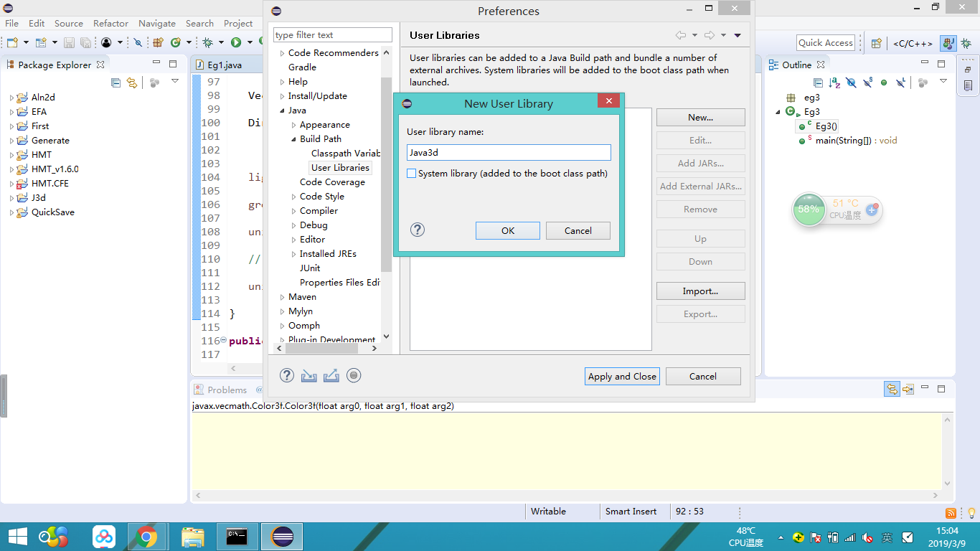Select the Collapse All icon in Outline

[x=818, y=83]
